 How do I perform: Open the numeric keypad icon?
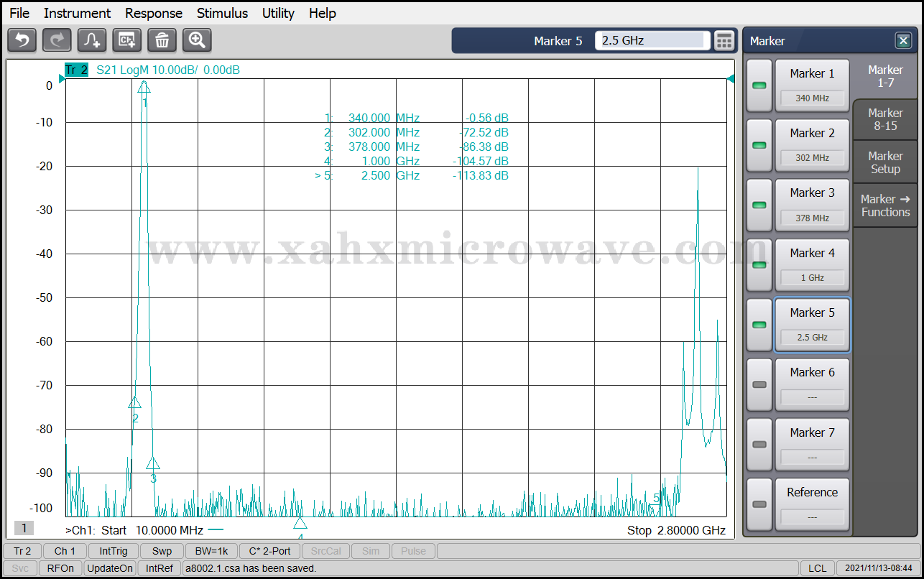point(725,41)
